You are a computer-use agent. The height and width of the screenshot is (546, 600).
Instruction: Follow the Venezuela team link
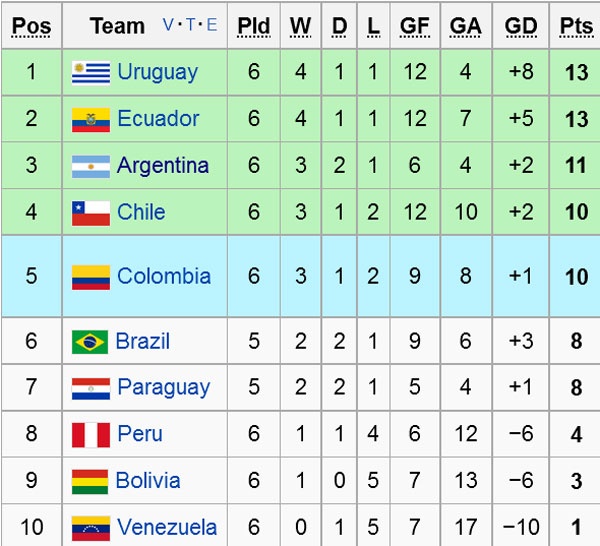167,527
